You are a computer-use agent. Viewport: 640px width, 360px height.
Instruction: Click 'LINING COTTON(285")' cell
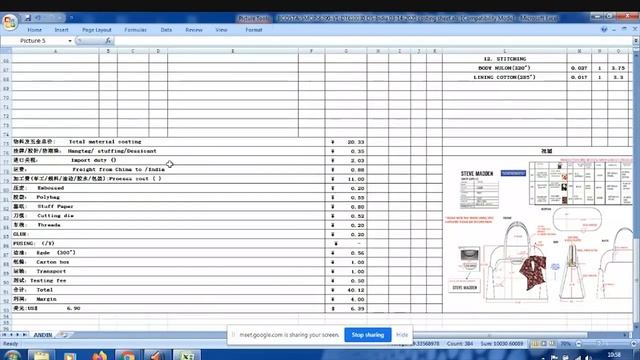click(x=504, y=77)
